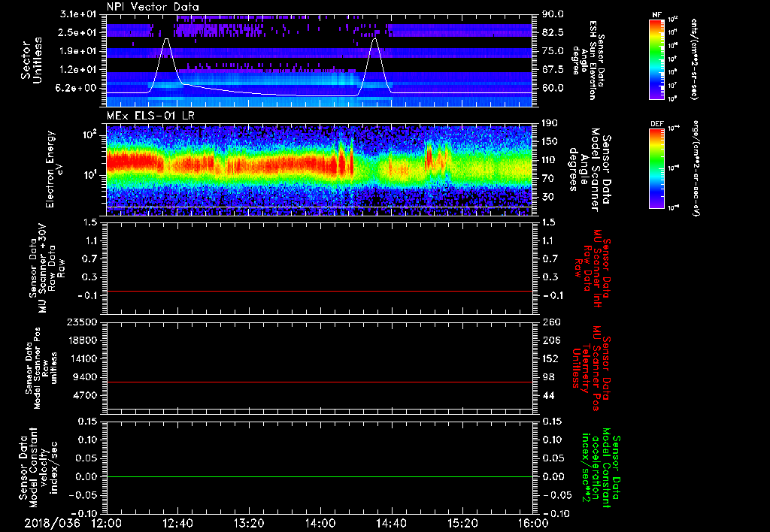
Task: Click the 'Sector Unitless' axis label
Action: [x=32, y=60]
